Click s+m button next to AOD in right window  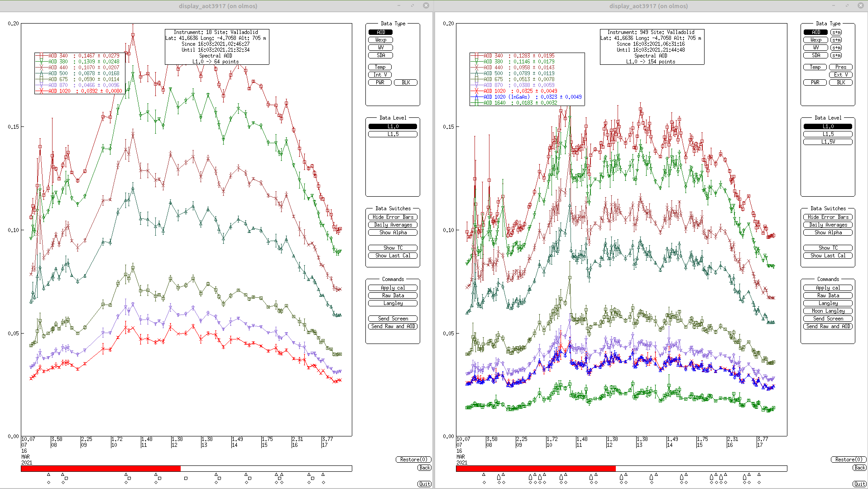[836, 32]
